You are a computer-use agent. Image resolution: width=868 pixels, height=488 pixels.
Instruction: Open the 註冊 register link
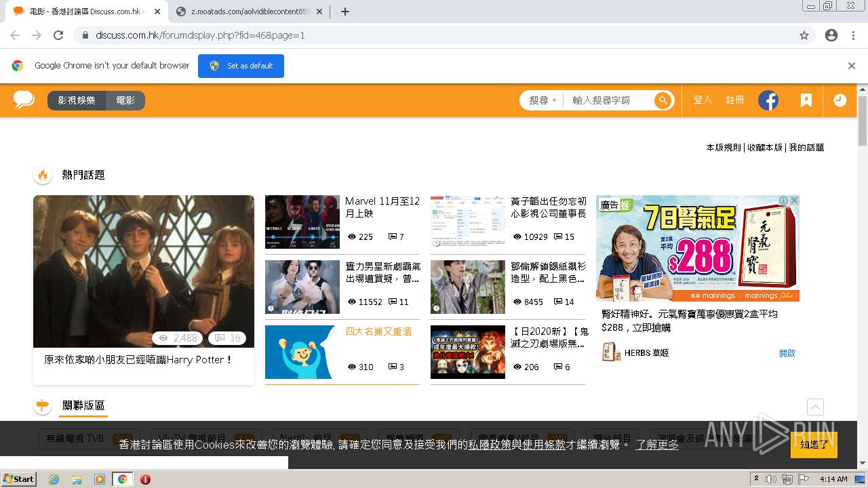point(735,100)
